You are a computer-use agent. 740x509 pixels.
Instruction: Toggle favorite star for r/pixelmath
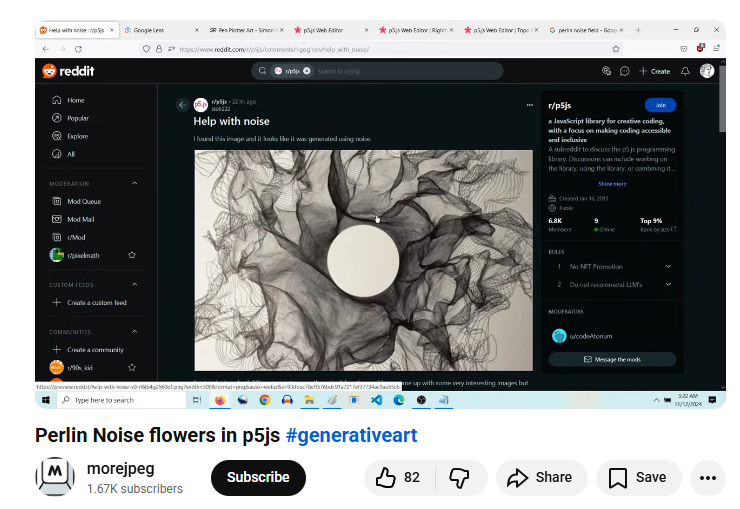pos(132,255)
